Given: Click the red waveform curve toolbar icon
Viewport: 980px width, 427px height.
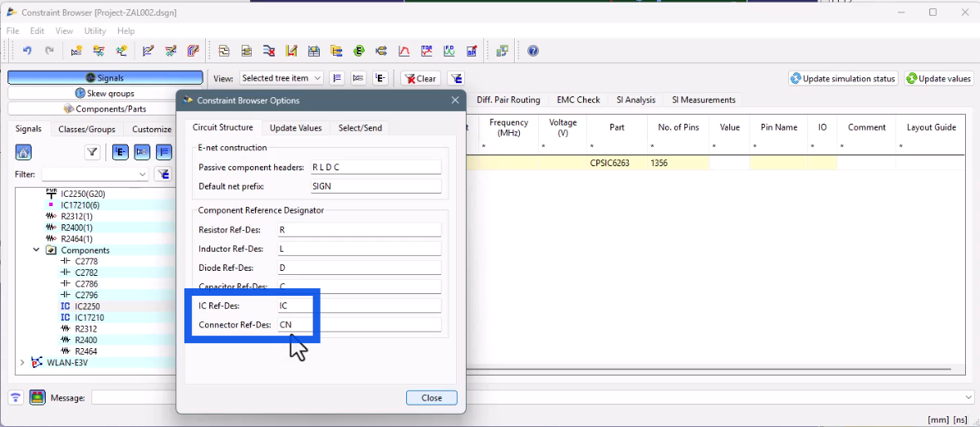Looking at the screenshot, I should (404, 51).
